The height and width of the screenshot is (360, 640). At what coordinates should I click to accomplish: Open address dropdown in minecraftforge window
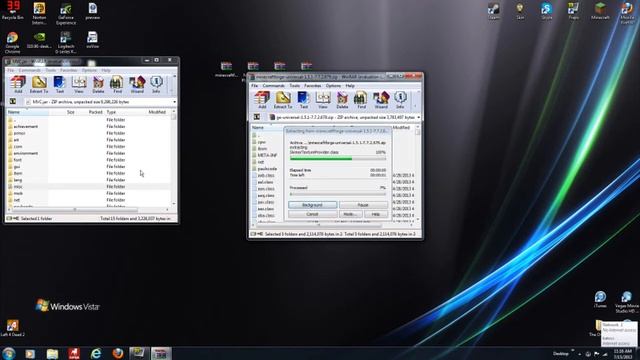(418, 117)
